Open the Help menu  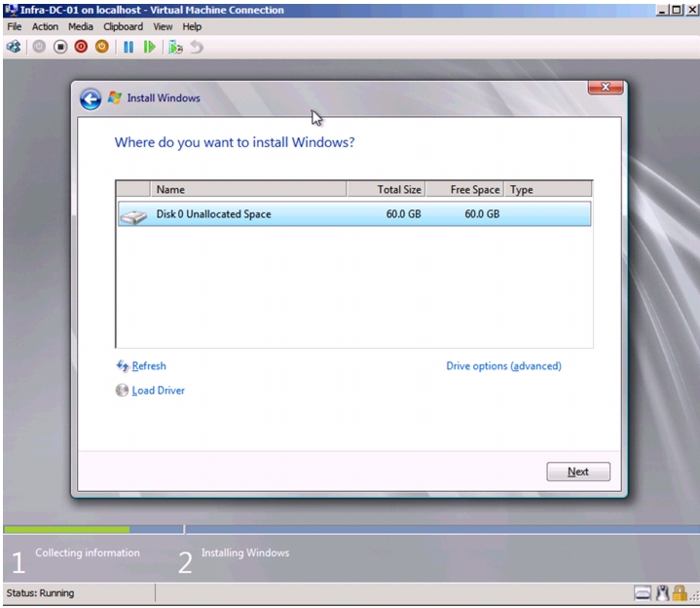(x=192, y=27)
